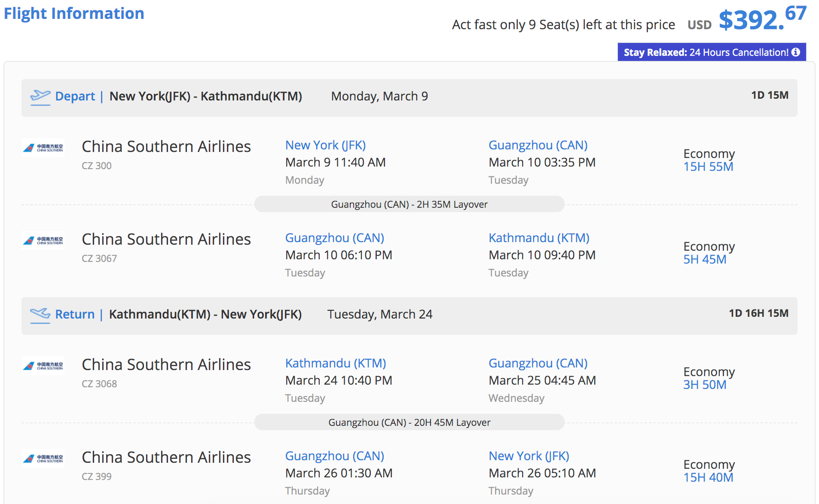Select New York (JFK) arrival on CZ 399
The width and height of the screenshot is (819, 504).
(x=529, y=456)
